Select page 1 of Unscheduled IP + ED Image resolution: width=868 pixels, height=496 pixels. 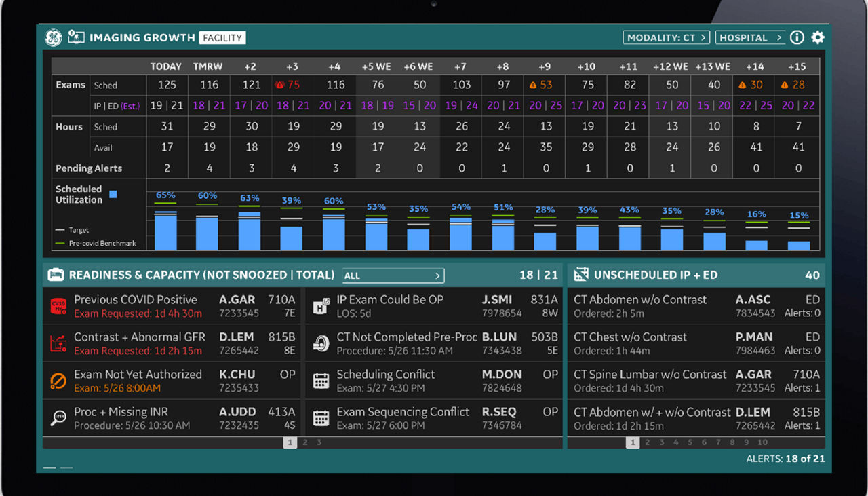click(x=633, y=442)
